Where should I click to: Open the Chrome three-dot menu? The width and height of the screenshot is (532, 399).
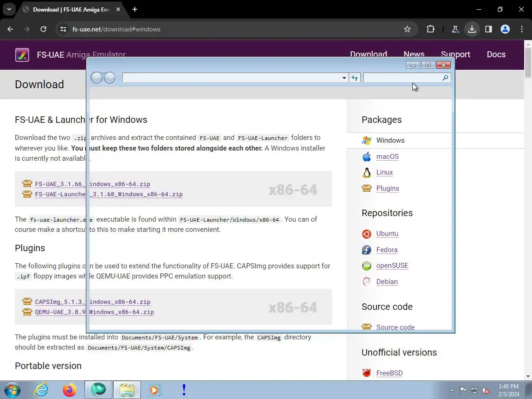[x=521, y=29]
